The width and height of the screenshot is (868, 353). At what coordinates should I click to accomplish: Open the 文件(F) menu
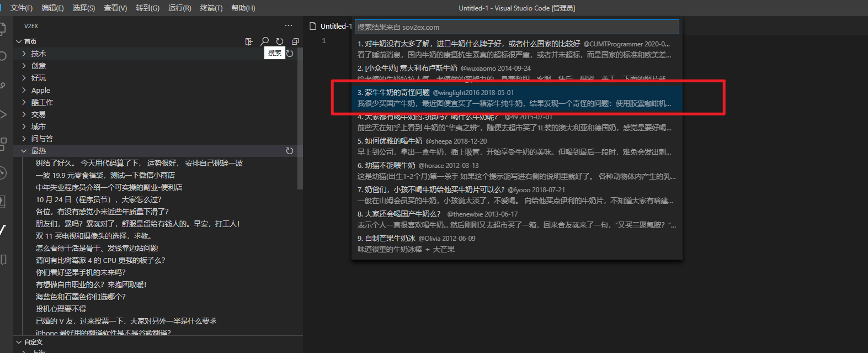pyautogui.click(x=22, y=8)
